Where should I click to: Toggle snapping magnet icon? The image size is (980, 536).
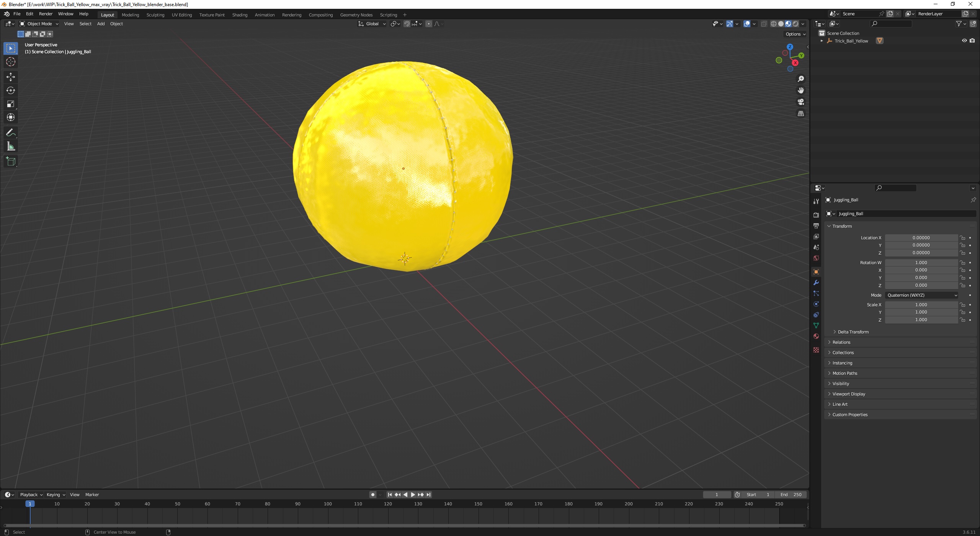coord(407,24)
